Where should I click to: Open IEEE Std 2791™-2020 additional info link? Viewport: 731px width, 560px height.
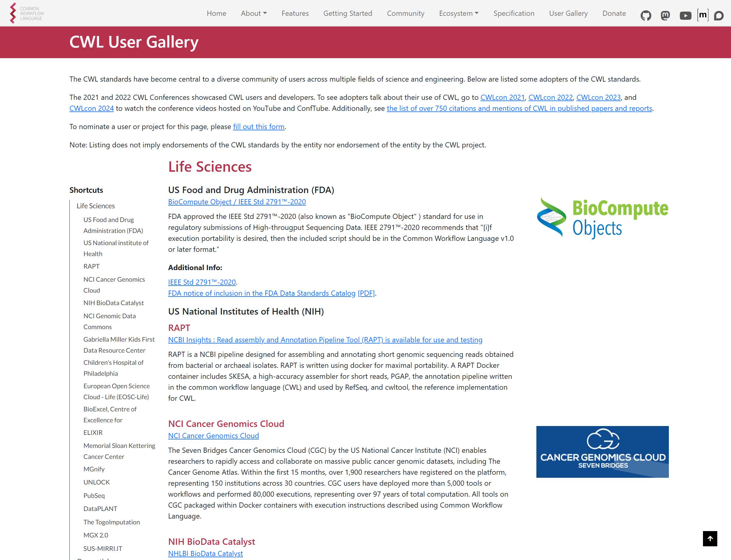[202, 282]
